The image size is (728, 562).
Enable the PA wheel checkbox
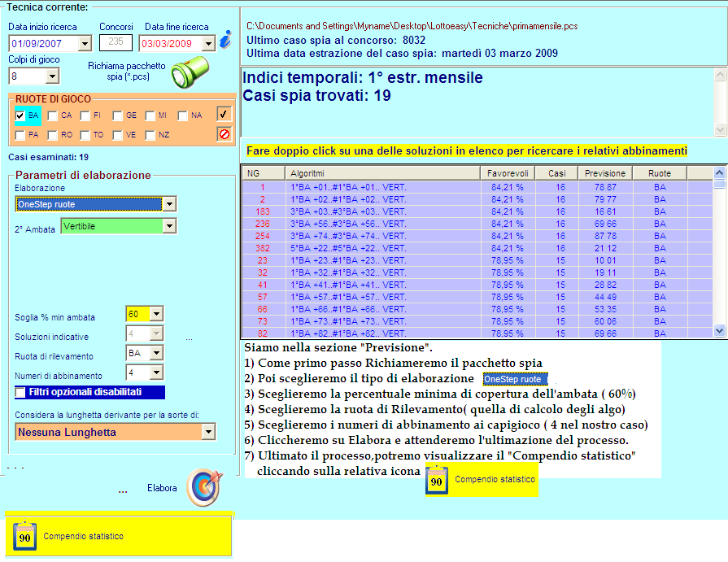[x=20, y=135]
